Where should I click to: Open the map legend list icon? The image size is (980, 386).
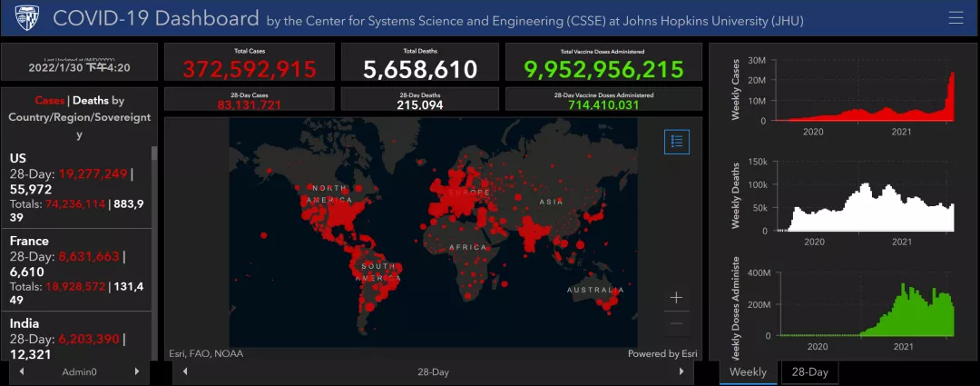[x=676, y=142]
